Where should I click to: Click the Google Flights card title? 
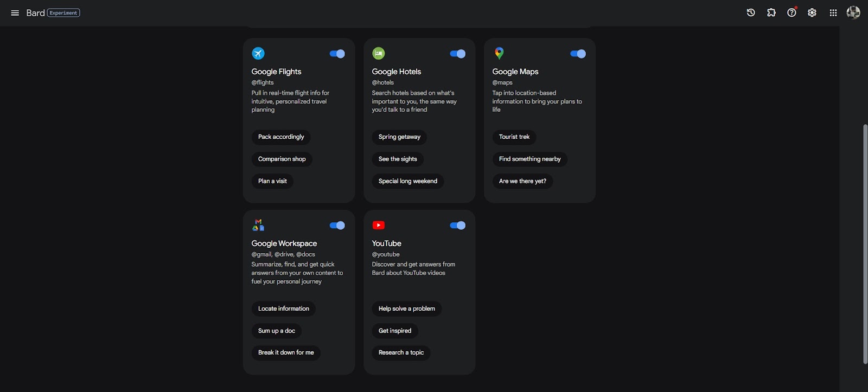click(x=276, y=72)
